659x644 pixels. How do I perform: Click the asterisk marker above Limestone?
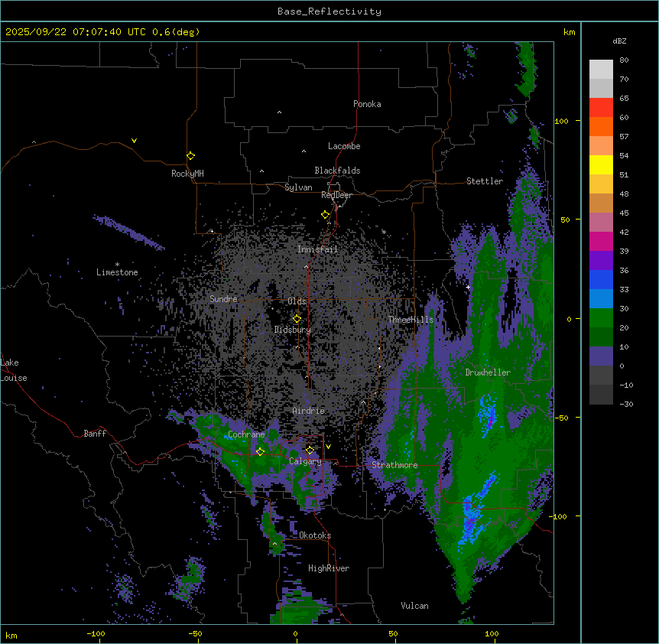(117, 265)
